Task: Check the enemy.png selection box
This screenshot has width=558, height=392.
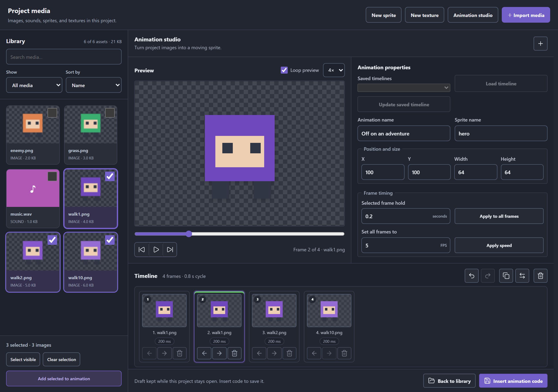Action: (x=52, y=113)
